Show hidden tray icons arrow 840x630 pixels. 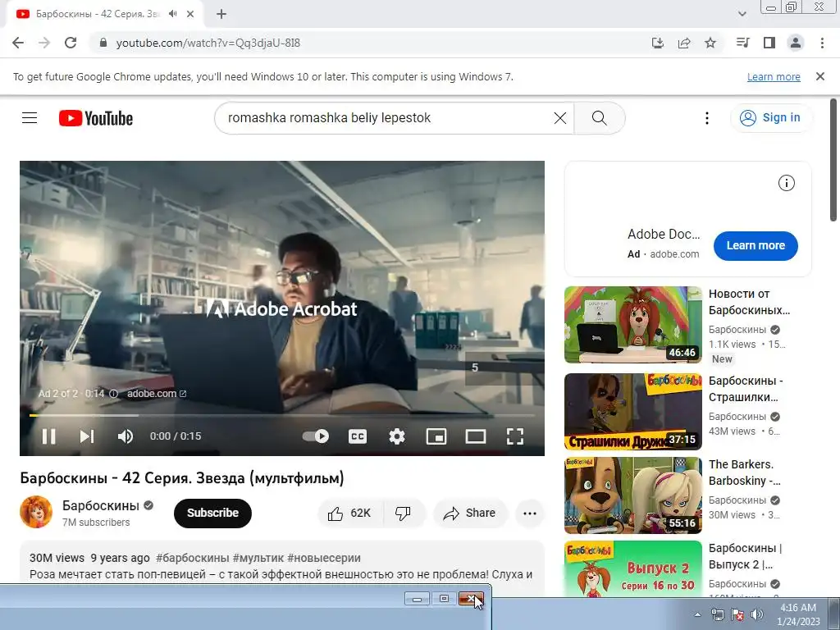click(697, 614)
